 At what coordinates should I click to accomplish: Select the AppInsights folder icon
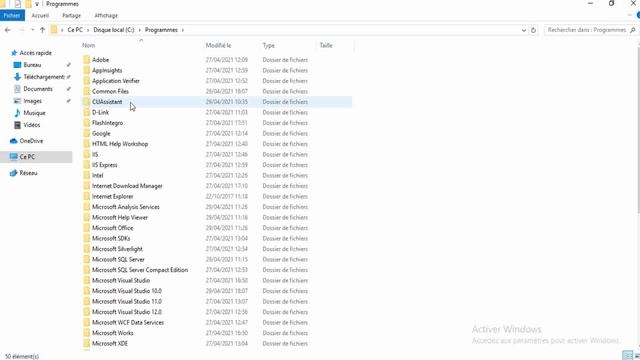tap(87, 70)
